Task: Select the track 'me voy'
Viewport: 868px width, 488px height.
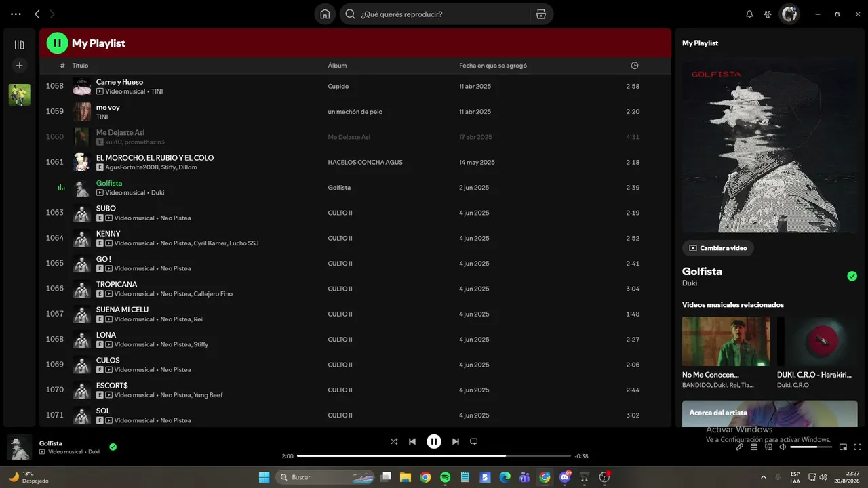Action: (x=108, y=107)
